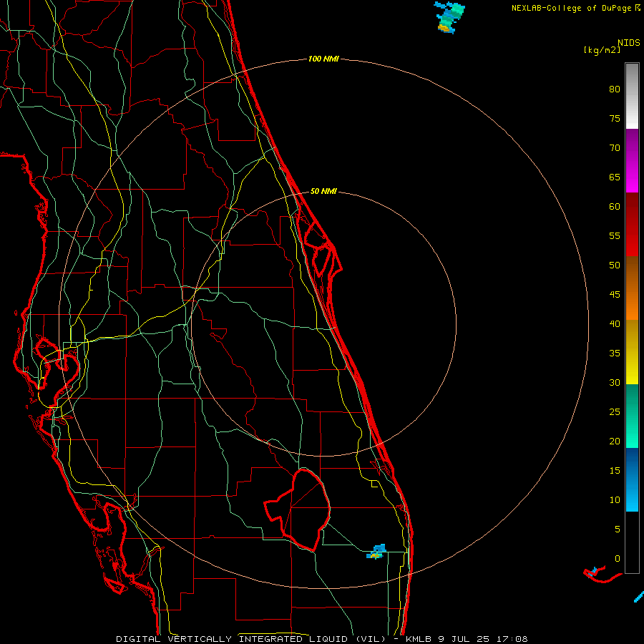The height and width of the screenshot is (644, 644).
Task: Click the 80 value on the color scale
Action: pyautogui.click(x=615, y=89)
